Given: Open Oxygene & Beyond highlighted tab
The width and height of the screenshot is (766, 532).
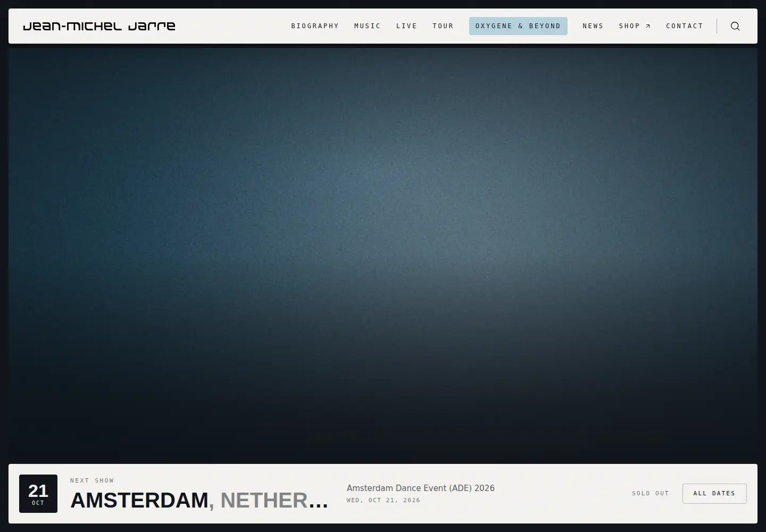Looking at the screenshot, I should tap(518, 26).
